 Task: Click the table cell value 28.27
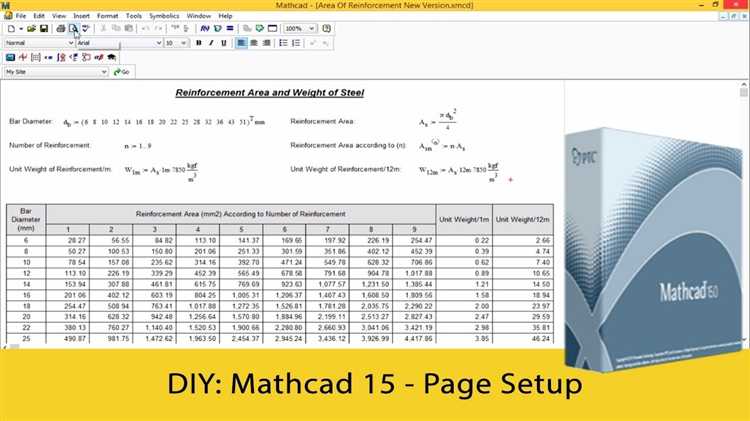(x=77, y=241)
